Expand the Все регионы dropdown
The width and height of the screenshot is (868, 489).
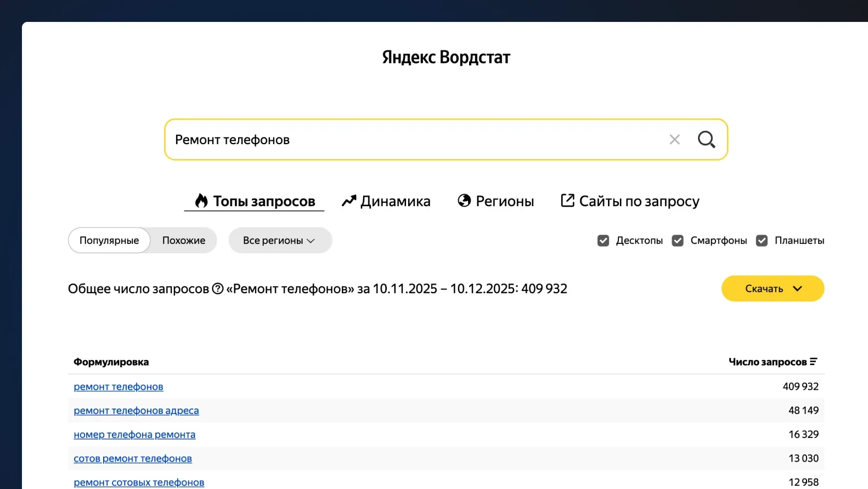pos(280,241)
